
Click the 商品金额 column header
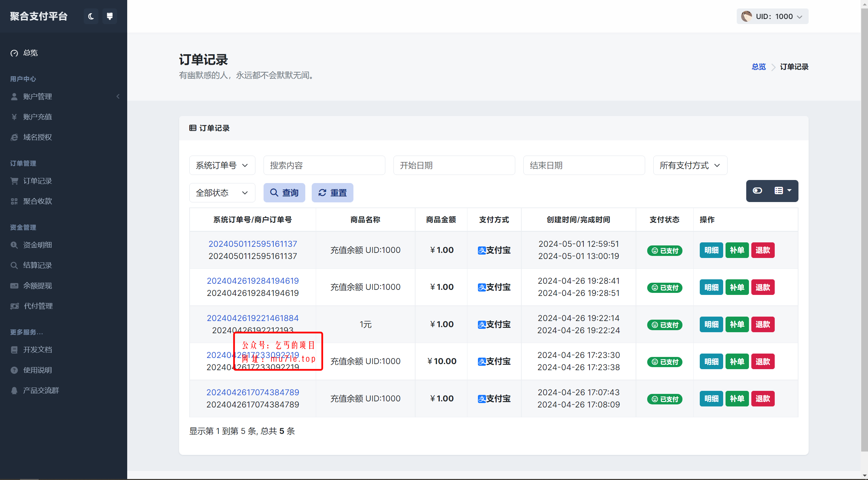pos(441,220)
